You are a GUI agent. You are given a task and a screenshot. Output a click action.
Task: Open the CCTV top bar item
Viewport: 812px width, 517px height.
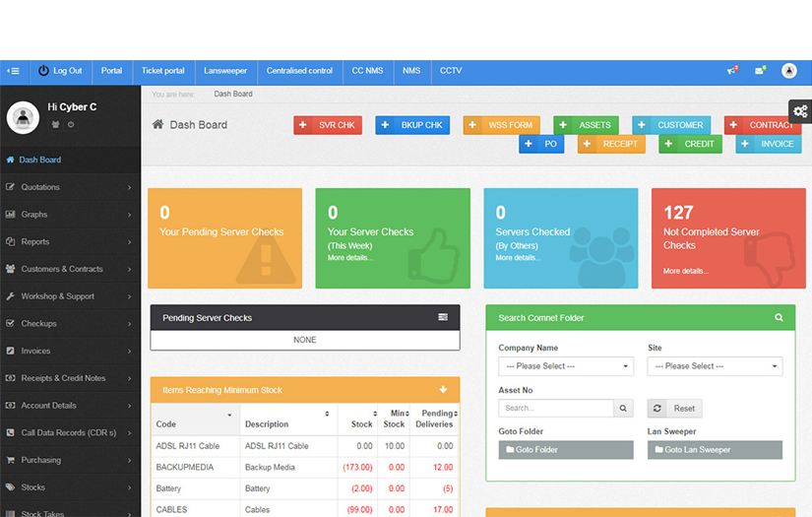pos(451,71)
